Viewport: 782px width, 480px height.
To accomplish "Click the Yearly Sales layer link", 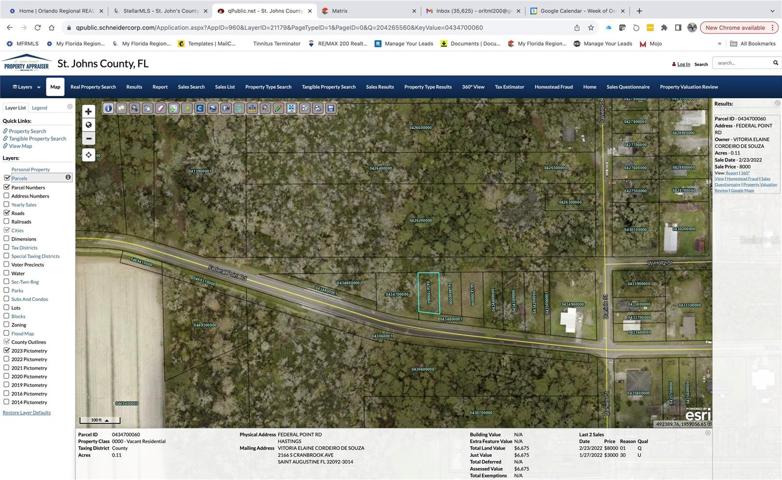I will (24, 205).
